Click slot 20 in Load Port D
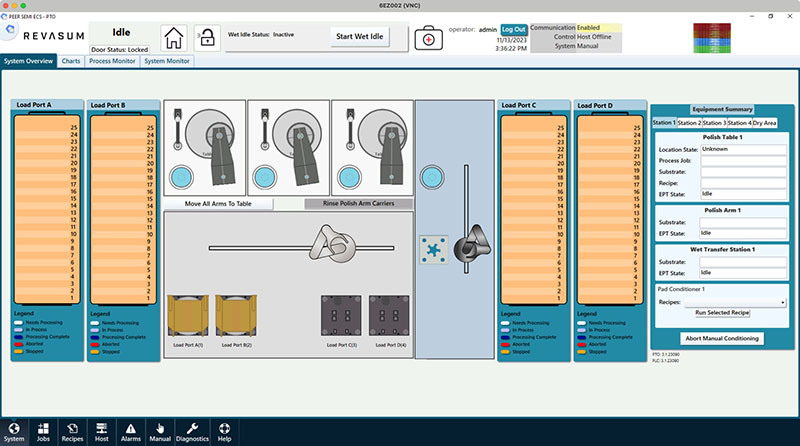The image size is (800, 446). tap(610, 163)
